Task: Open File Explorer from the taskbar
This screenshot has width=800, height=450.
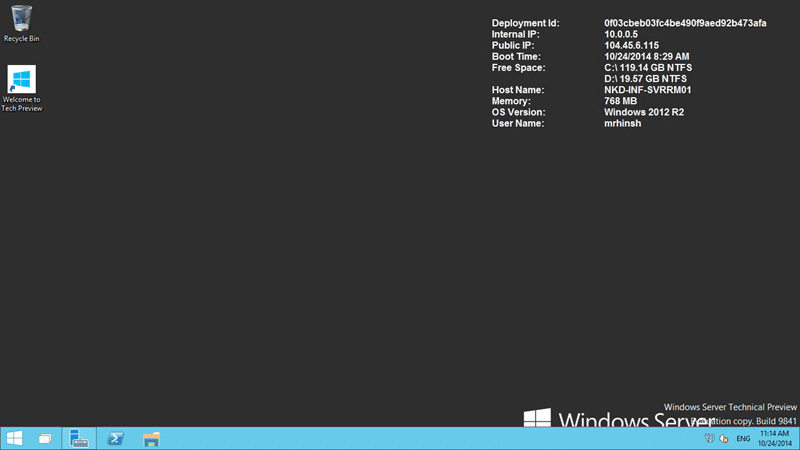Action: pos(151,438)
